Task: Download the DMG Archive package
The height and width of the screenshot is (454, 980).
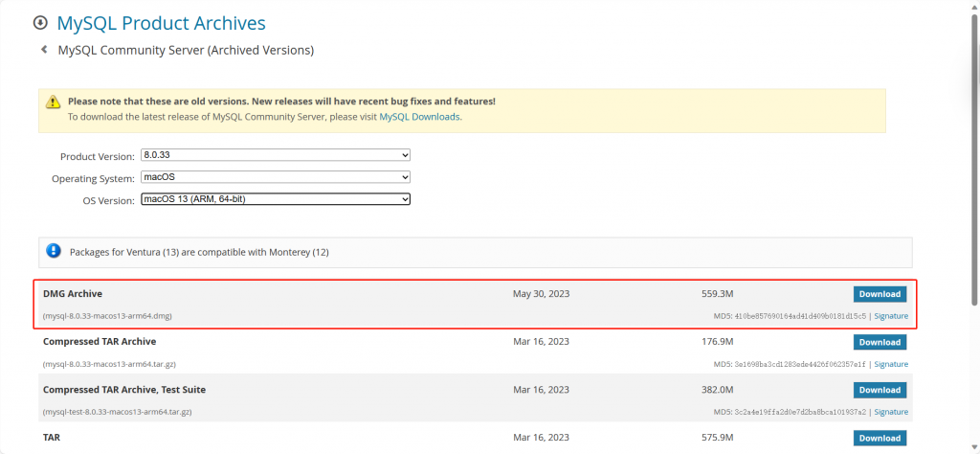Action: point(880,294)
